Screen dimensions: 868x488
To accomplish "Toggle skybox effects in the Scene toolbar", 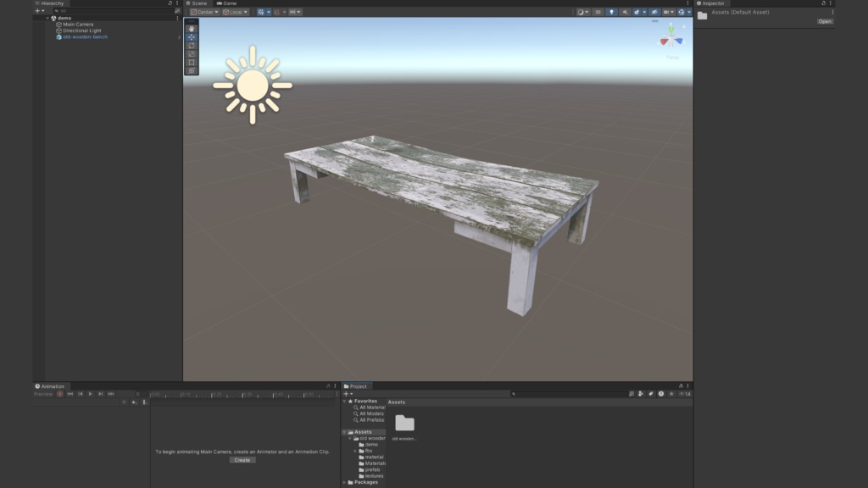I will [x=637, y=12].
